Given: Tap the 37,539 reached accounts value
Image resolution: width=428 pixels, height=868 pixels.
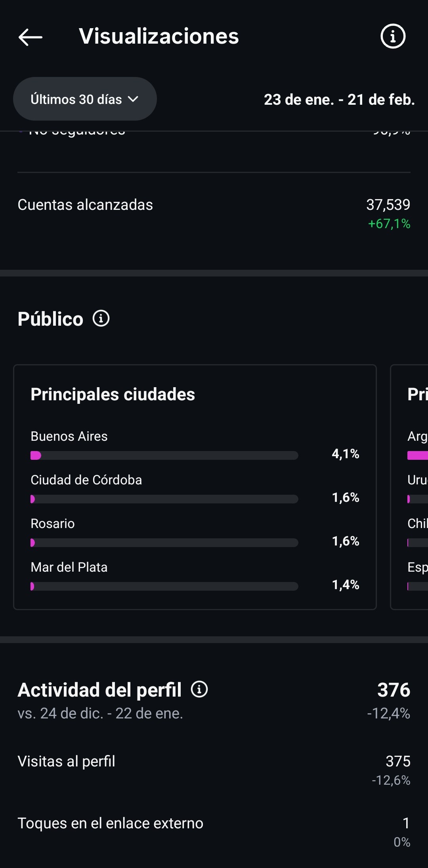Looking at the screenshot, I should pos(388,205).
